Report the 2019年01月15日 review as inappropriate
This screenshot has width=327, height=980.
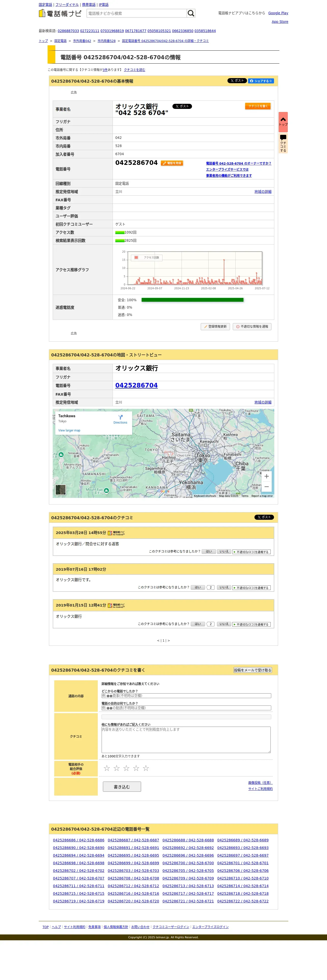[x=252, y=624]
